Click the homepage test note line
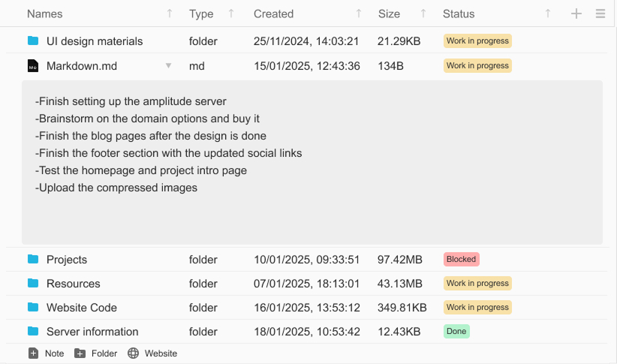The width and height of the screenshot is (617, 364). [x=141, y=170]
